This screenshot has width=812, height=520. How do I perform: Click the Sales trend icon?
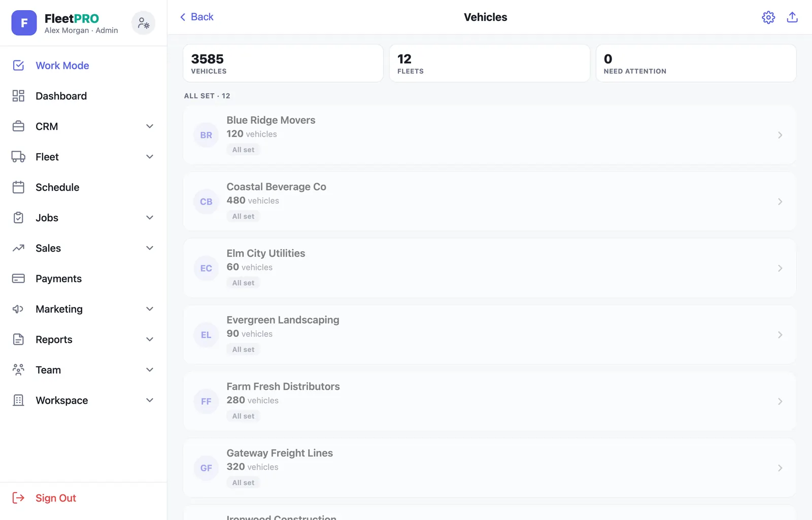pos(18,248)
